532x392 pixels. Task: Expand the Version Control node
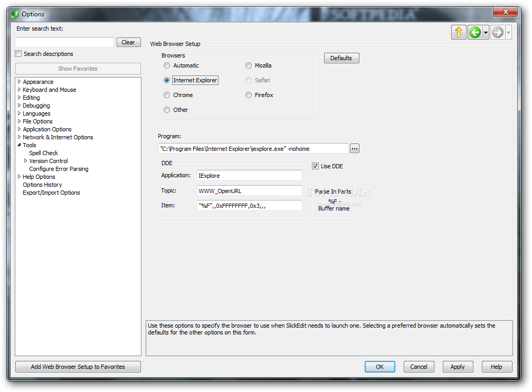click(25, 161)
